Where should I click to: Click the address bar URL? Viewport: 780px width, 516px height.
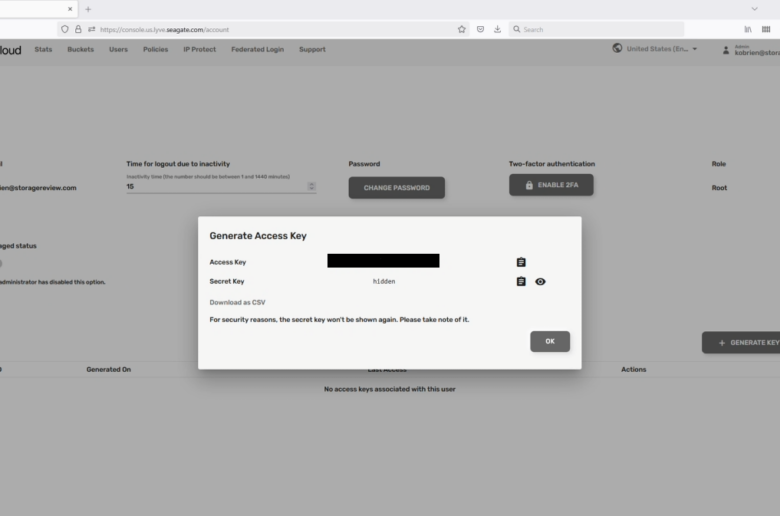pyautogui.click(x=165, y=30)
